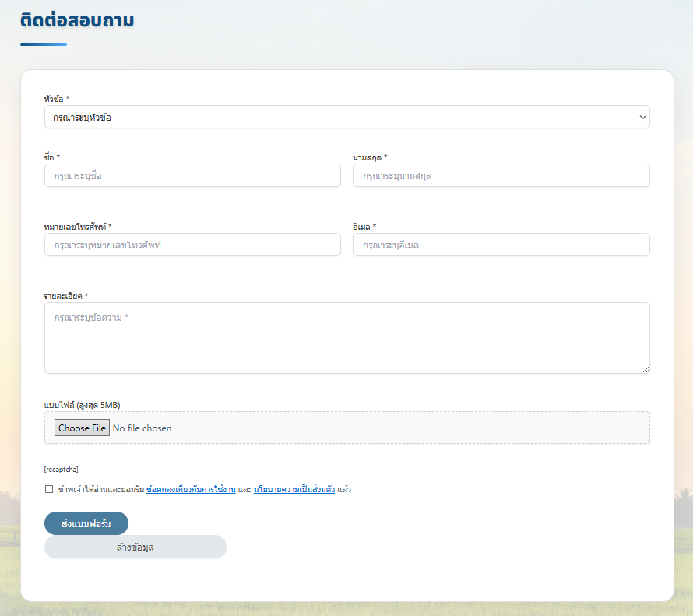Select the หมายเลขโทรศัพท์ phone number field

(x=192, y=245)
